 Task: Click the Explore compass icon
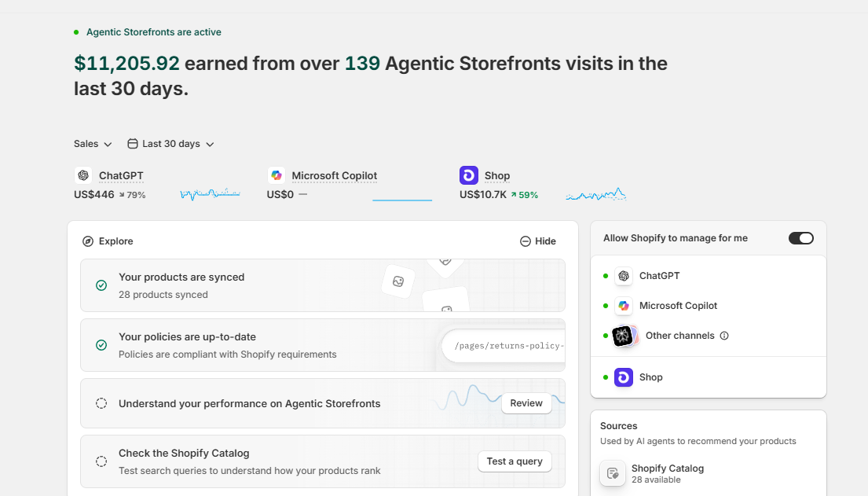(87, 241)
